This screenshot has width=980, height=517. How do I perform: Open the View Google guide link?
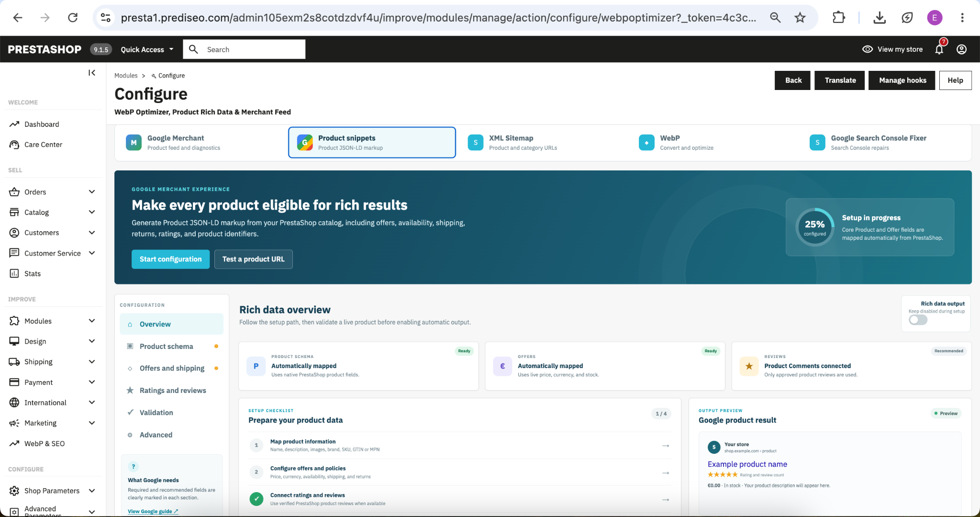pyautogui.click(x=153, y=511)
